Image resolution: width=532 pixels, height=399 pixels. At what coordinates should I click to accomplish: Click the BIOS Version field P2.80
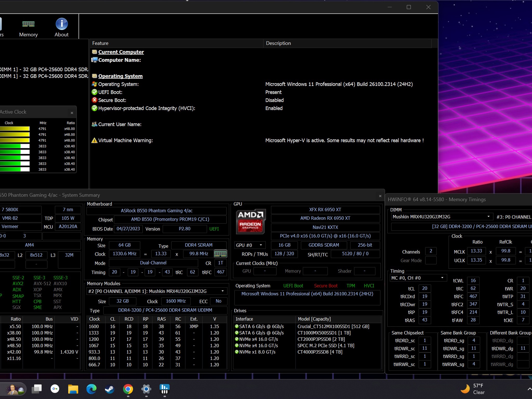coord(184,229)
